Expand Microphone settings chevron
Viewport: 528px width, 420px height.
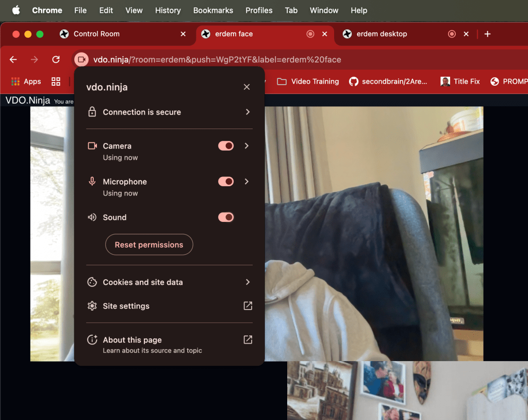tap(246, 181)
